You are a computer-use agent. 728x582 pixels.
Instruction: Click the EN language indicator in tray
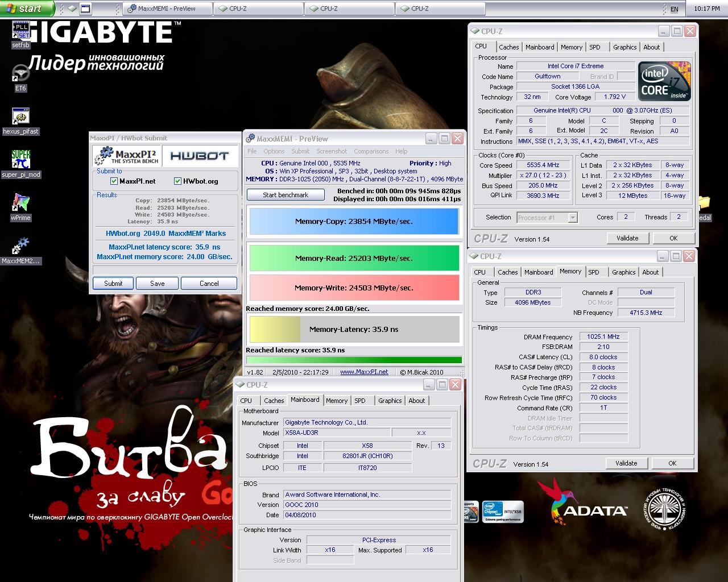tap(674, 9)
